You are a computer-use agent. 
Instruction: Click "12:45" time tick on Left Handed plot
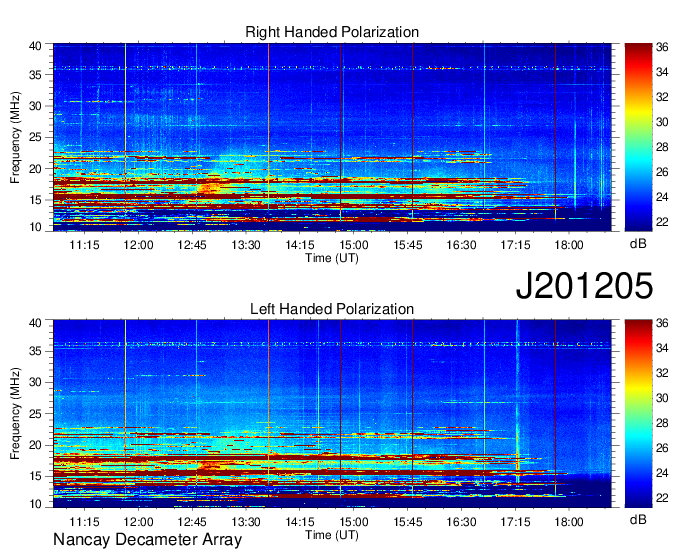pyautogui.click(x=192, y=522)
